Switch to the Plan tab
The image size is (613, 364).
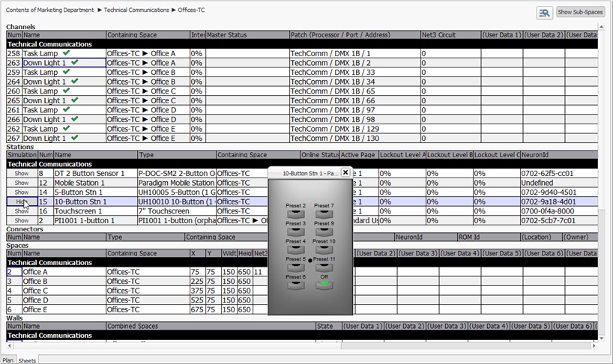(x=8, y=360)
